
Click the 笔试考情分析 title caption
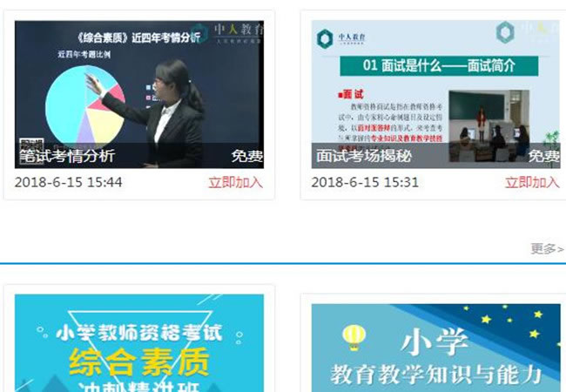point(67,156)
